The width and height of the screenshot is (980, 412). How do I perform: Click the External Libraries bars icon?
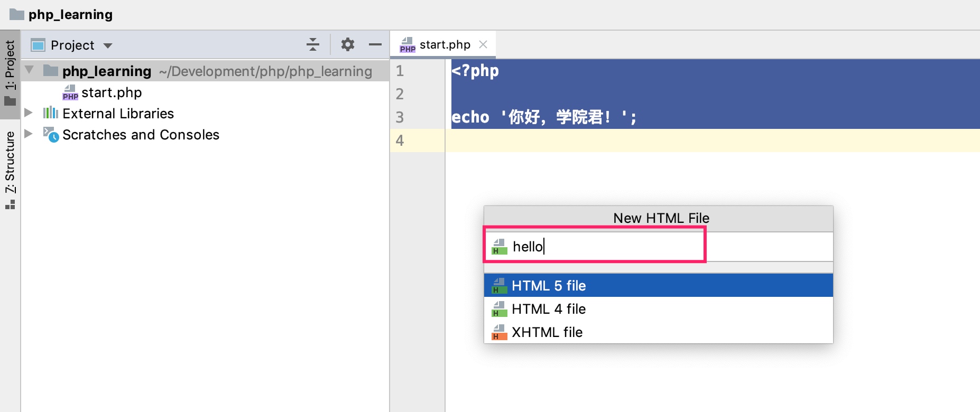pos(51,113)
